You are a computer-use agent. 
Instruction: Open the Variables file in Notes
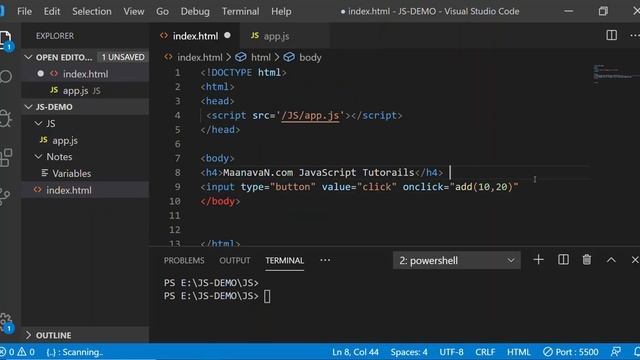[x=85, y=173]
